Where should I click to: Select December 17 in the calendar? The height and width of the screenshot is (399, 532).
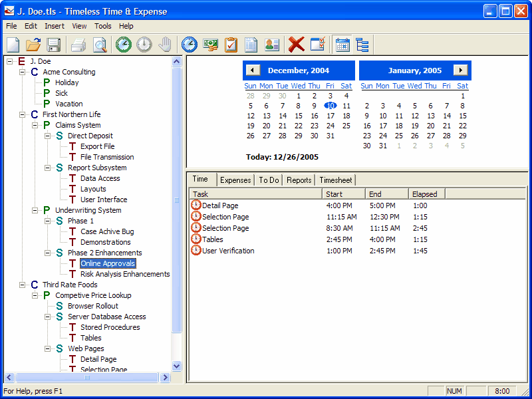tap(331, 116)
